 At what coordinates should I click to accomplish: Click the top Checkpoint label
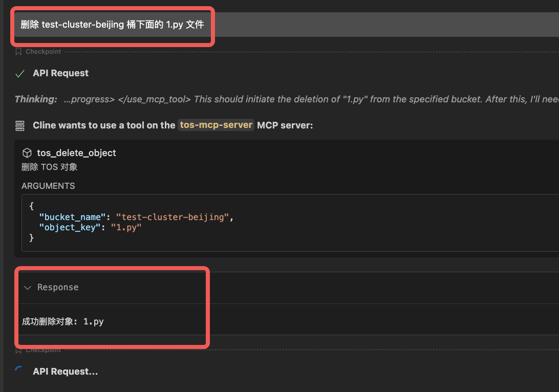click(43, 52)
